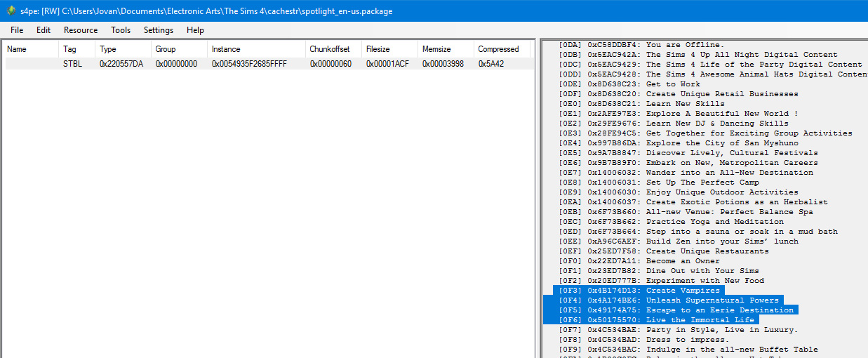Screen dimensions: 868x358
Task: Sort by the Chunkoffset column header
Action: click(x=334, y=49)
